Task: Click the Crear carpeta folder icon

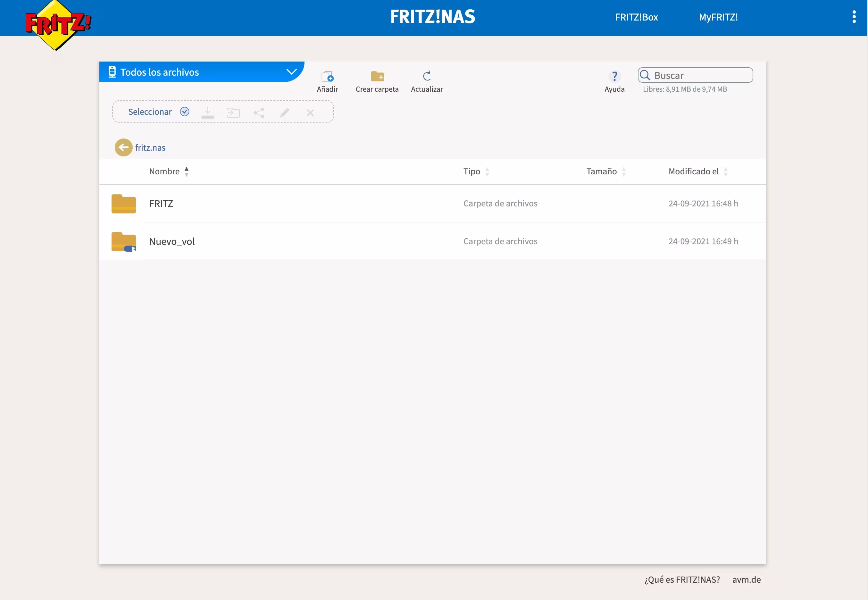Action: (x=377, y=76)
